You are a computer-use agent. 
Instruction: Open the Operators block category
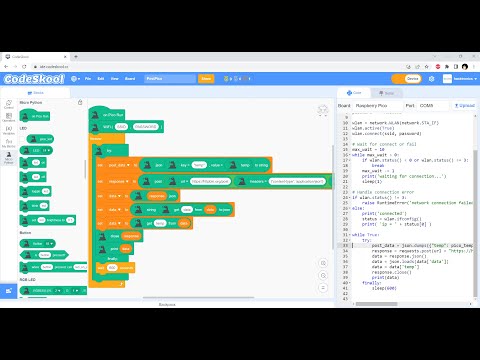[9, 117]
